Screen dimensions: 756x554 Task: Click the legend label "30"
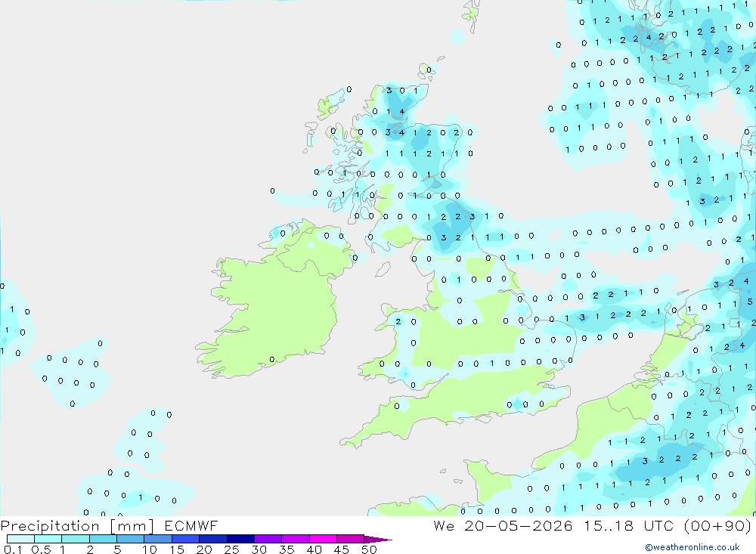[x=259, y=549]
